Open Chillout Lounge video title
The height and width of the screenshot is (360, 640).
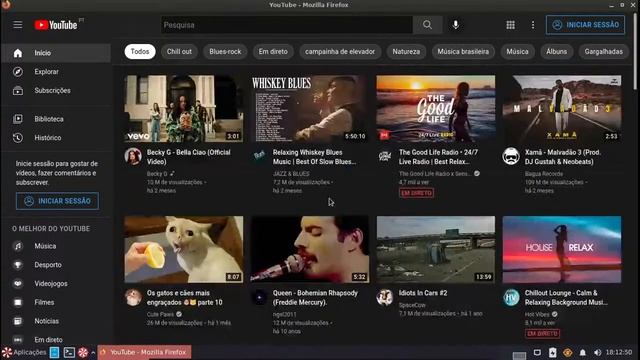[566, 298]
